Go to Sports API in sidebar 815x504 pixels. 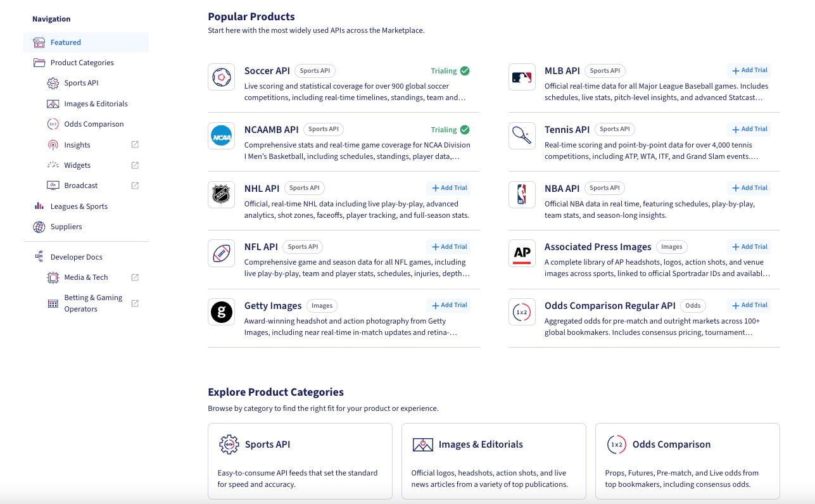(x=81, y=83)
